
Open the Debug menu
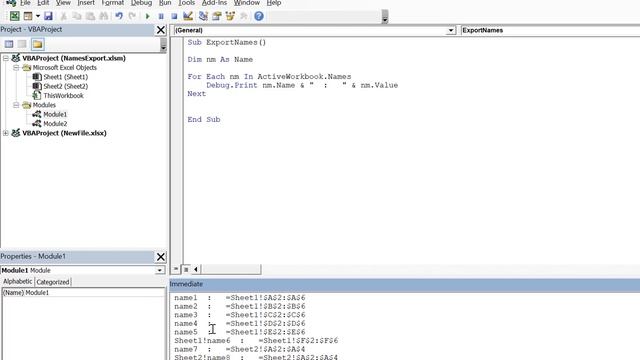coord(141,3)
